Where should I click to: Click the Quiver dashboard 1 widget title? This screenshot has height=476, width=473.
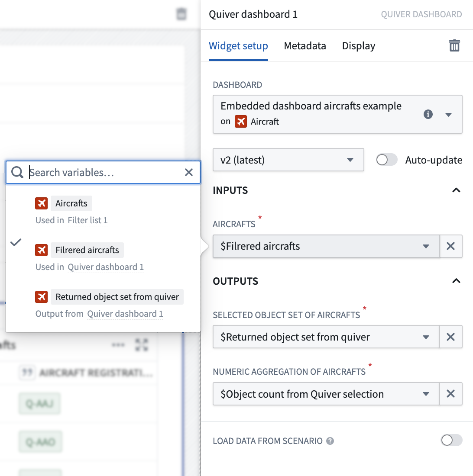tap(253, 14)
